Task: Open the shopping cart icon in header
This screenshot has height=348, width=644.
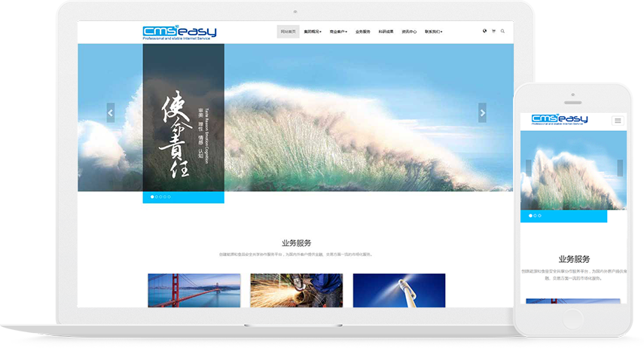Action: point(493,32)
